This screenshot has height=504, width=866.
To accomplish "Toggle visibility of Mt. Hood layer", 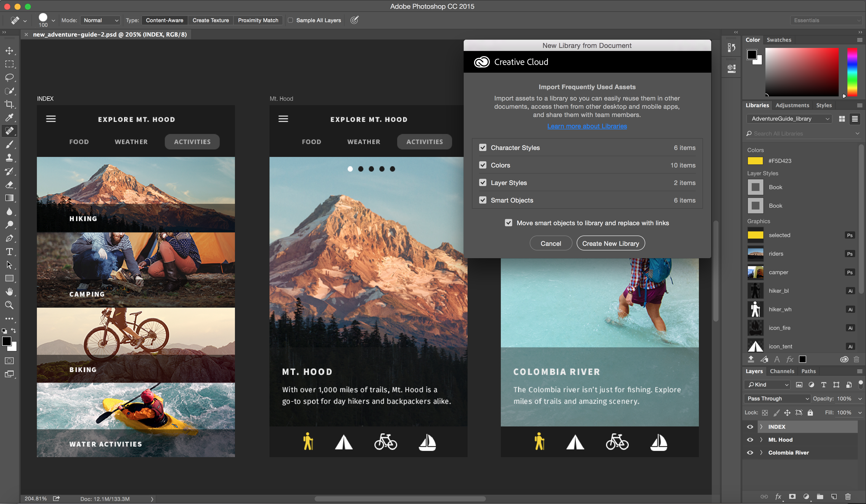I will [x=750, y=440].
